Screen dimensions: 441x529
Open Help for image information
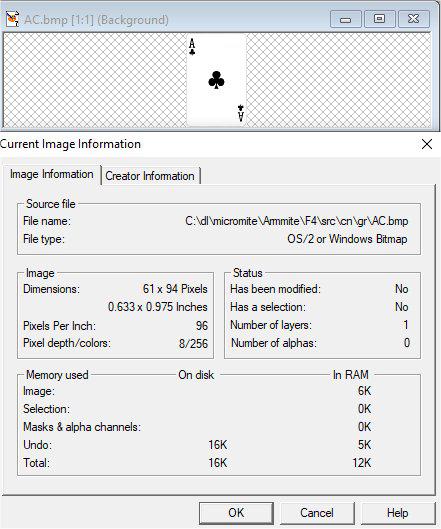tap(397, 513)
